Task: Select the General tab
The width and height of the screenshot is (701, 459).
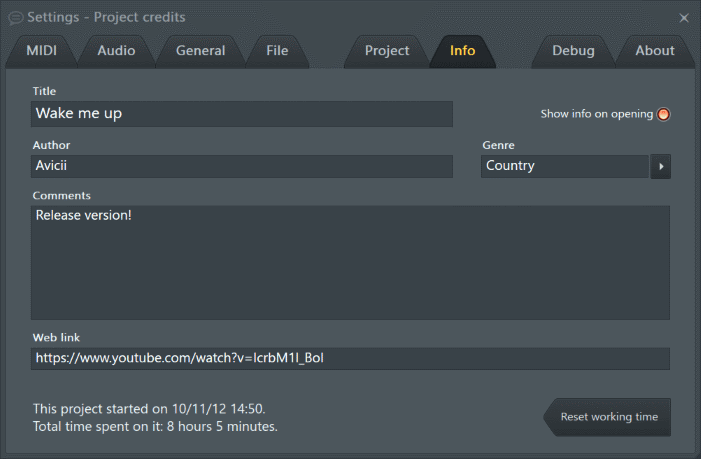Action: [200, 51]
